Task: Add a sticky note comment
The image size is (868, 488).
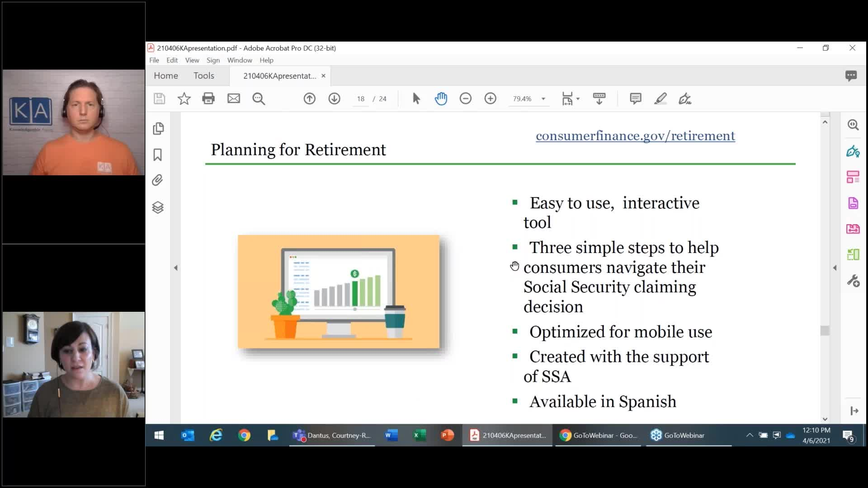Action: 635,99
